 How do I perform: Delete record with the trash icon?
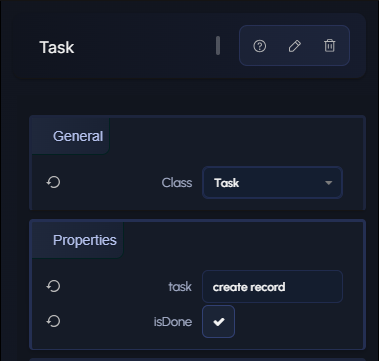pyautogui.click(x=329, y=46)
